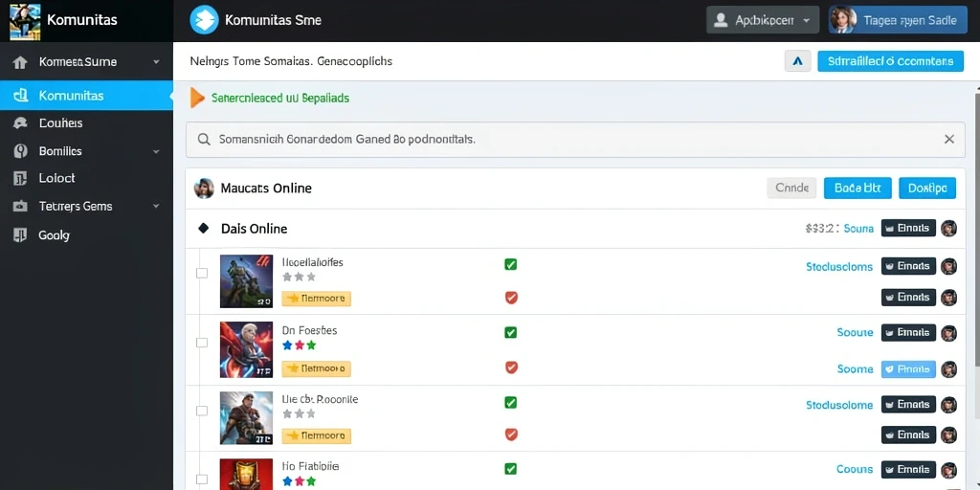Click the up-arrow button beside the blue header button
The image size is (980, 490).
click(x=797, y=61)
